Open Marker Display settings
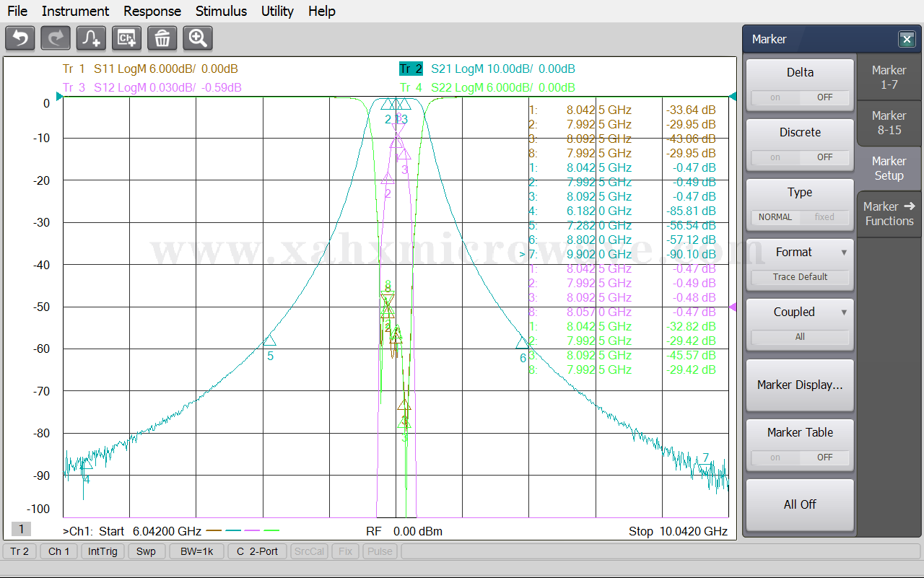The image size is (924, 578). [800, 385]
